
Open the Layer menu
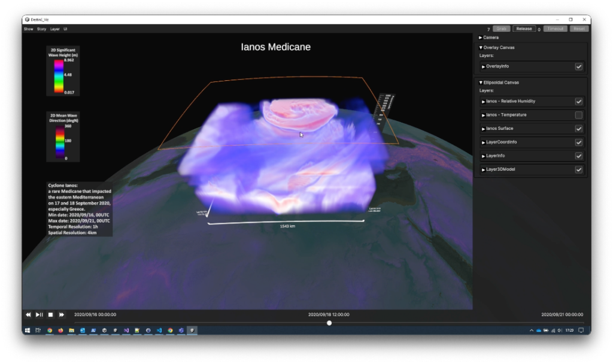pos(54,29)
